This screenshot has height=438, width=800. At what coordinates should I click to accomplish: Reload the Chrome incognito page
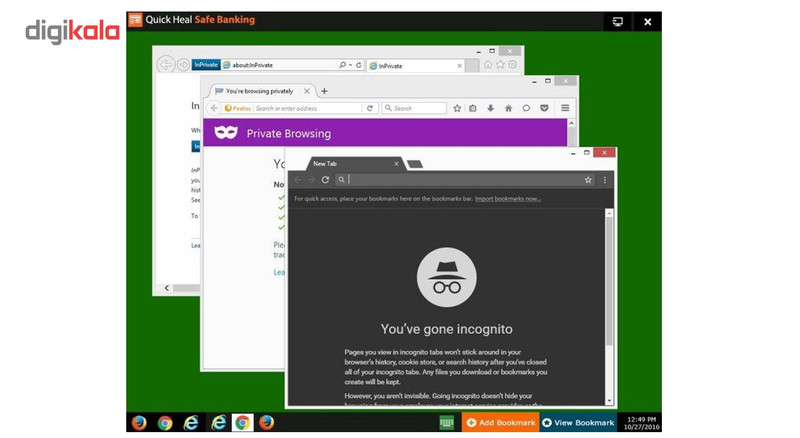point(325,180)
